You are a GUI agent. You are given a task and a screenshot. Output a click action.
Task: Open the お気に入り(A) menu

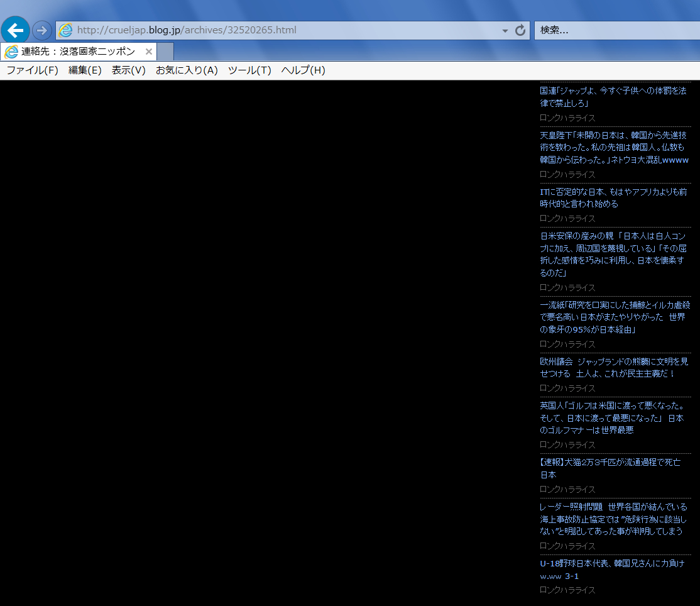(187, 70)
